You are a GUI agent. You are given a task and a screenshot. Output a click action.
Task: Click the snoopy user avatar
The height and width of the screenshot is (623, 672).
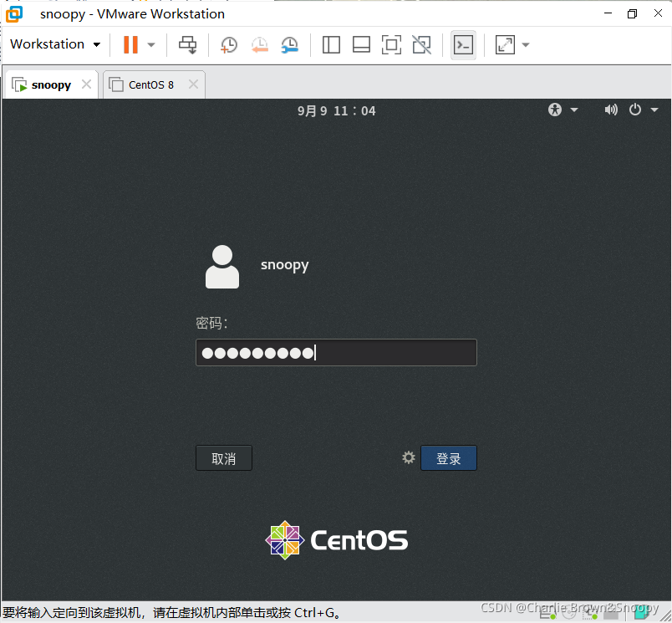(222, 267)
